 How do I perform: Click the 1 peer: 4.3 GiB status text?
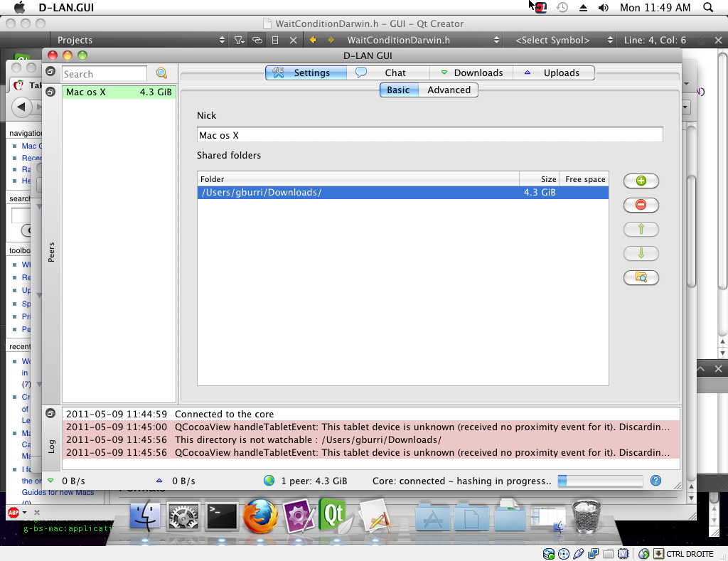[314, 481]
